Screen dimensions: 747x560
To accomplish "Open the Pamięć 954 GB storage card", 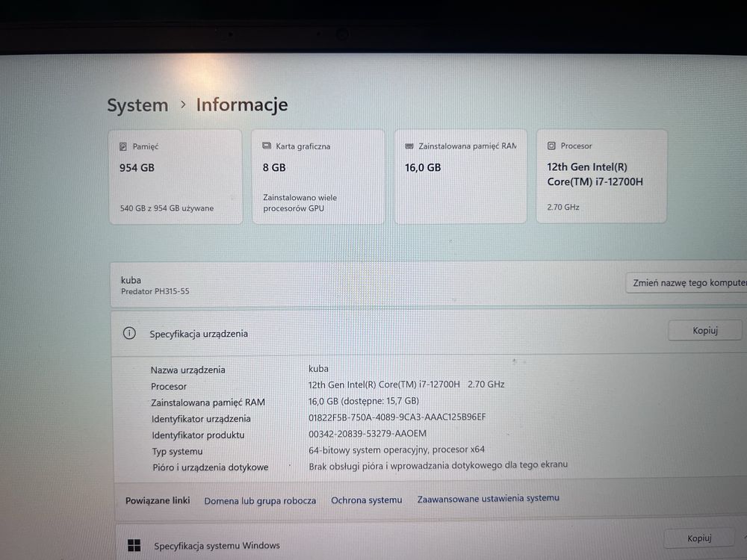I will click(176, 177).
